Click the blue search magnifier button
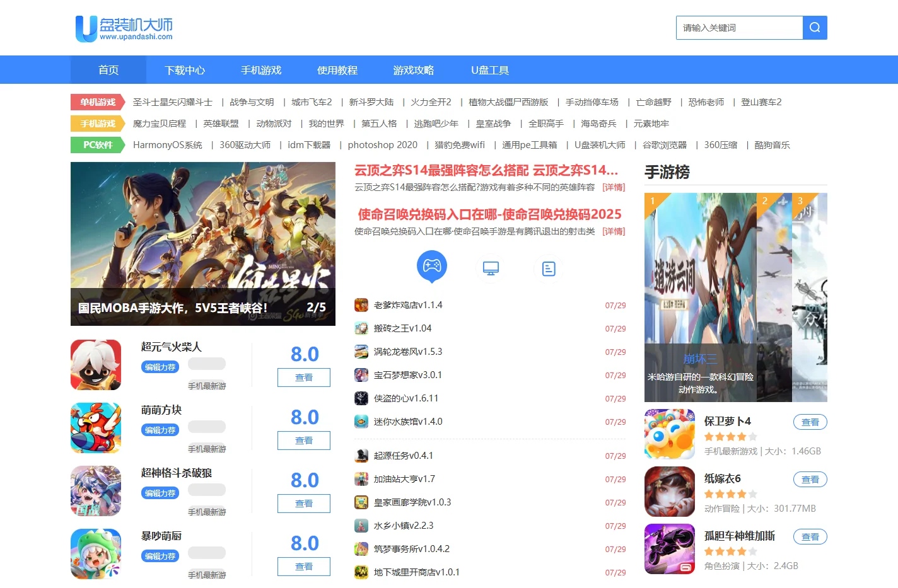The height and width of the screenshot is (588, 898). (x=815, y=28)
